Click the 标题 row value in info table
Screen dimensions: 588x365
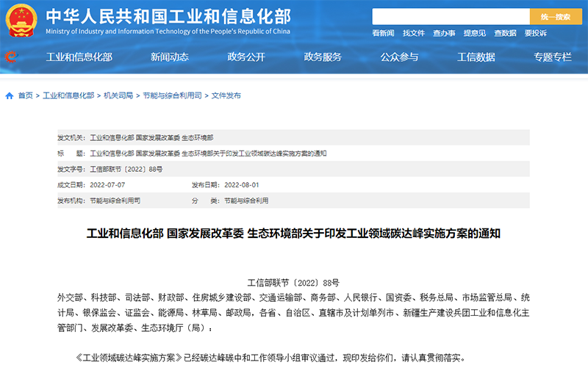click(208, 153)
